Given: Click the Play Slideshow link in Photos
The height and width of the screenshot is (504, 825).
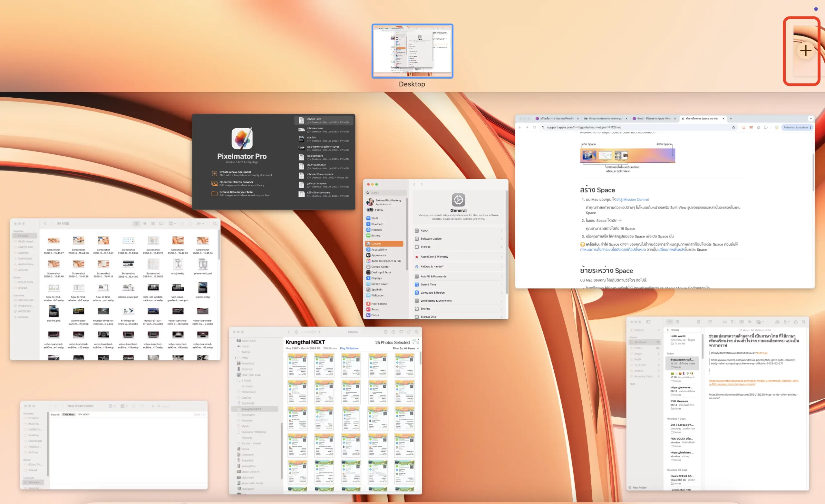Looking at the screenshot, I should (349, 348).
